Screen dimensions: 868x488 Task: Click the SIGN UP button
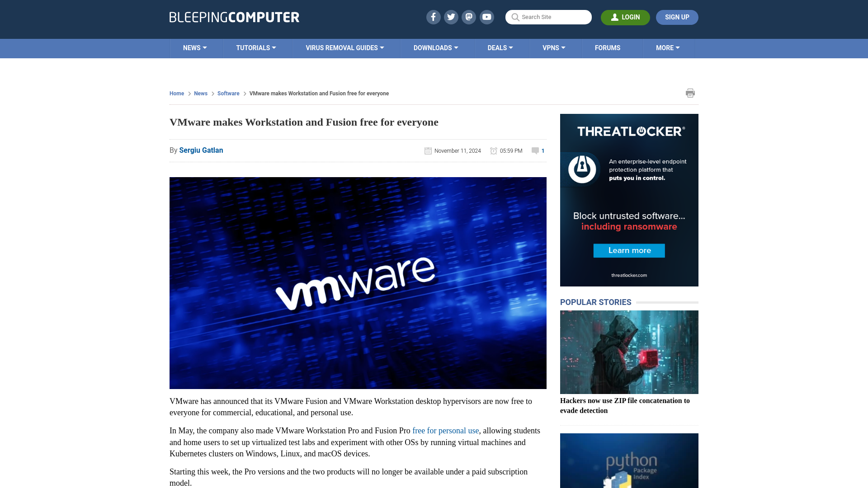(x=677, y=17)
